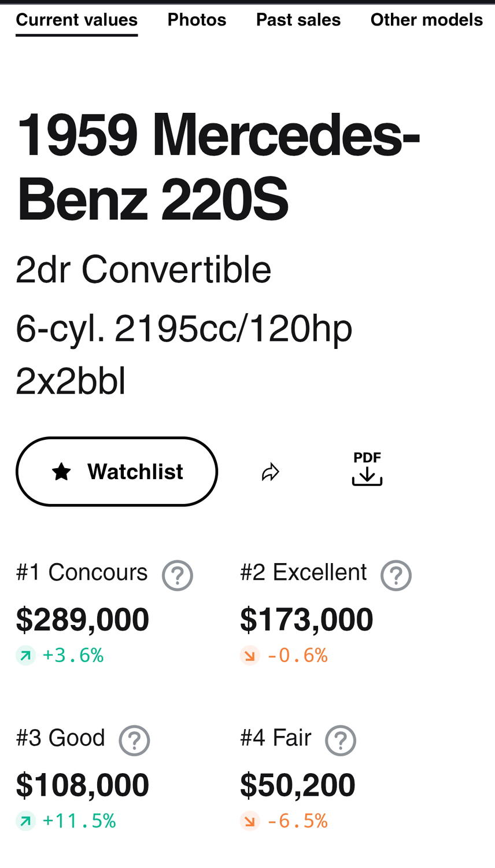495x868 pixels.
Task: Click the $50,200 Fair value
Action: tap(298, 785)
